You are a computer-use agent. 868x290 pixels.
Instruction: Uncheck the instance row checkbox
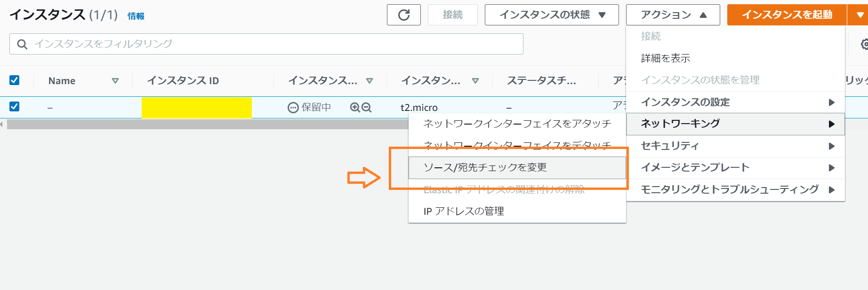[15, 106]
